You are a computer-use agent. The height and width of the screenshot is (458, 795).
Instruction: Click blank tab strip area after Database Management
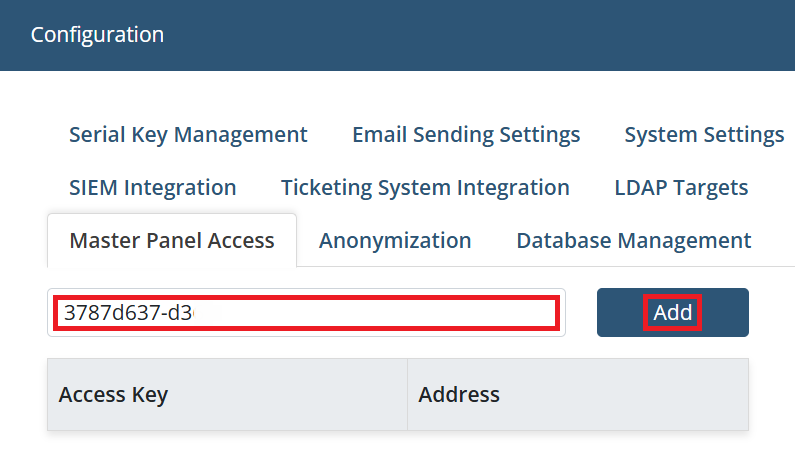pyautogui.click(x=775, y=240)
